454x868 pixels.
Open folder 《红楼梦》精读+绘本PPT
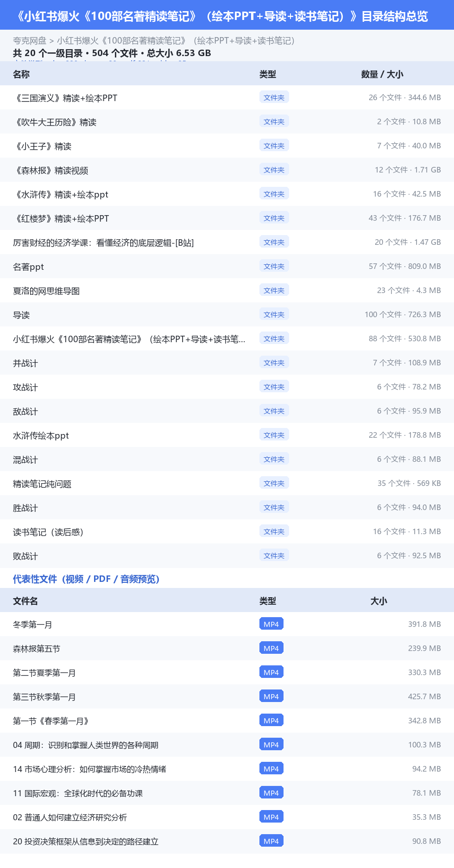[x=61, y=218]
